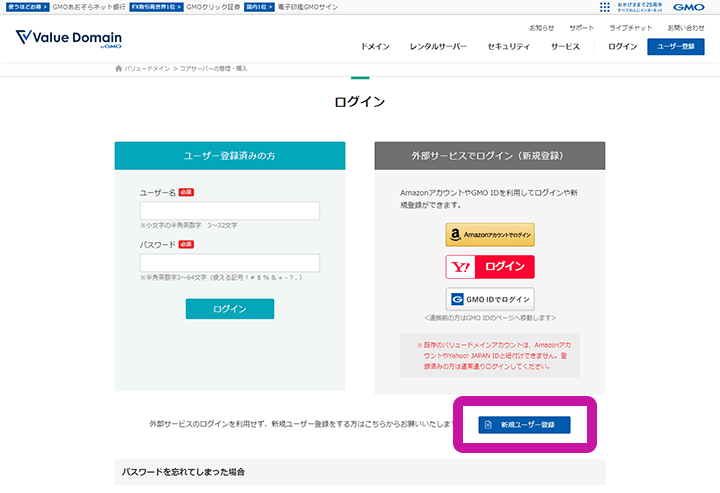Log in with Yahoo! Japan button
Viewport: 720px width, 493px height.
point(490,267)
